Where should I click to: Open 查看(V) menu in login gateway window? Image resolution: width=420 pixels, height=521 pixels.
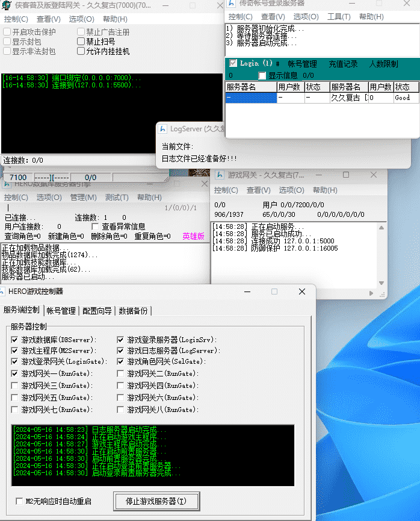[x=49, y=19]
